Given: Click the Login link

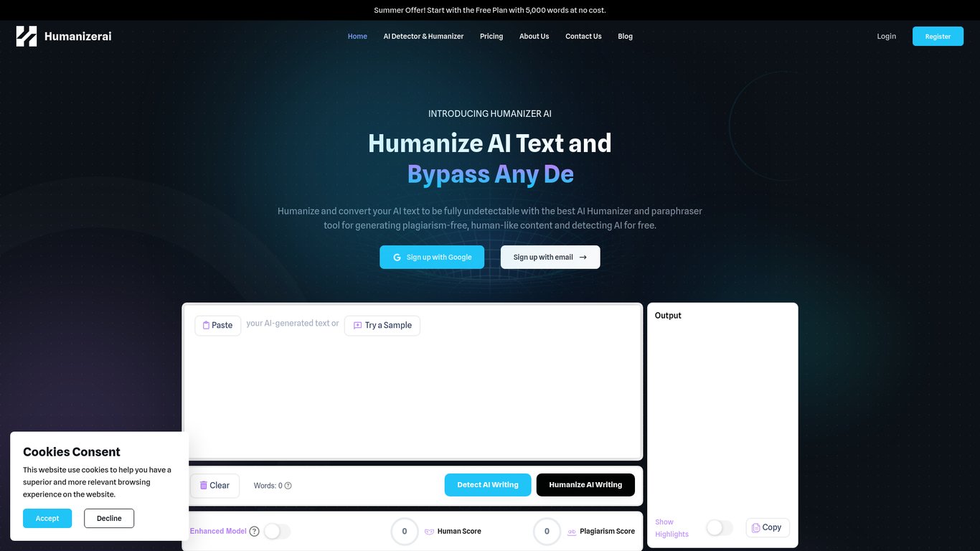Looking at the screenshot, I should pos(887,37).
